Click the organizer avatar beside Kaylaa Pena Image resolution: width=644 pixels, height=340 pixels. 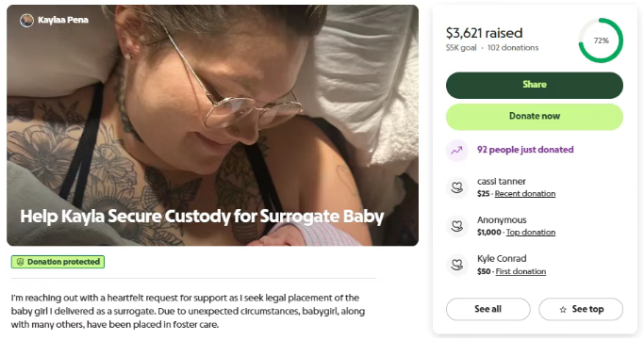(x=26, y=20)
